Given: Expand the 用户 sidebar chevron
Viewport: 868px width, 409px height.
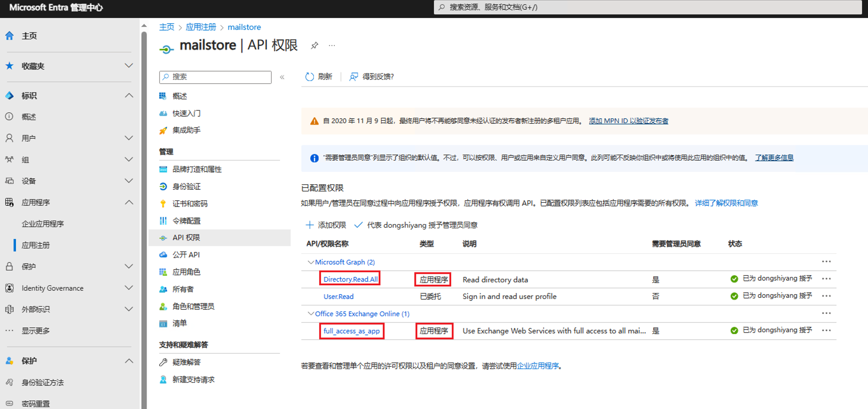Looking at the screenshot, I should (129, 138).
